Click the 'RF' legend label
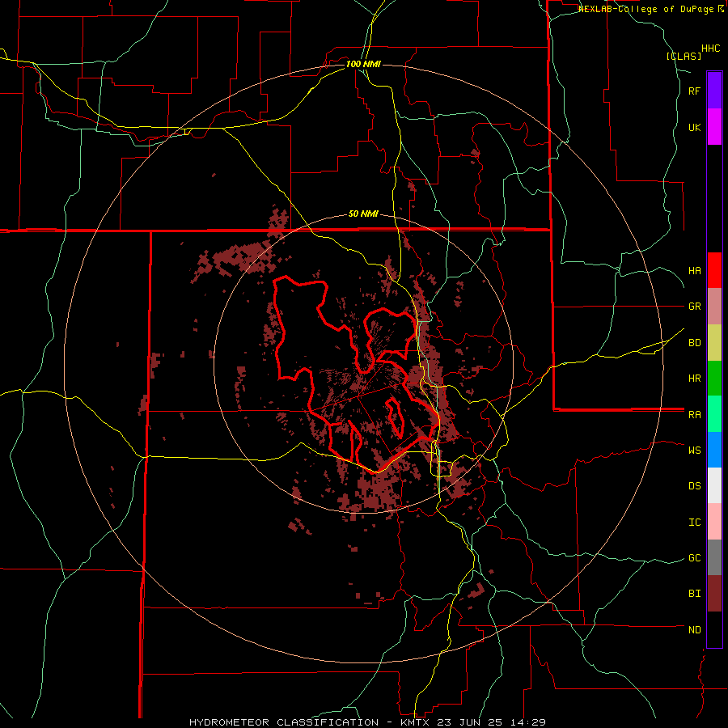Screen dimensions: 728x728 point(694,91)
